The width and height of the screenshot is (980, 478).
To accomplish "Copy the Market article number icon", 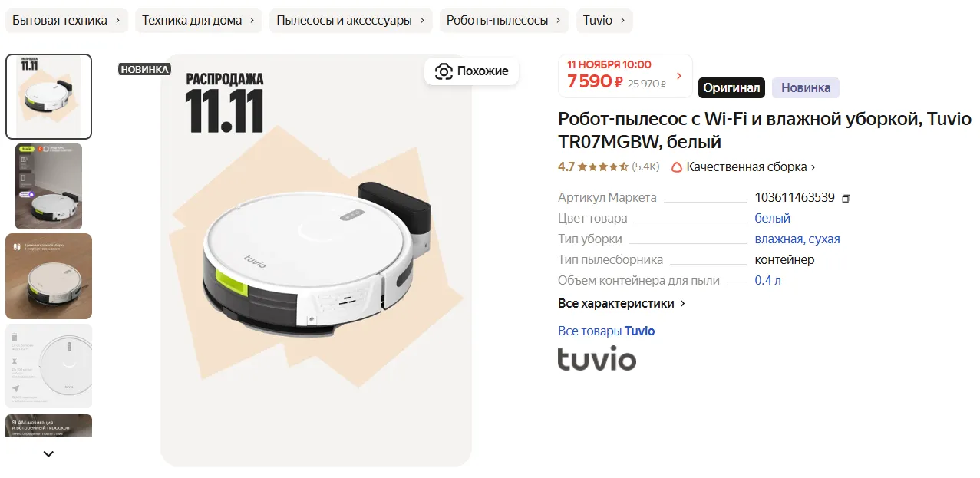I will [846, 198].
